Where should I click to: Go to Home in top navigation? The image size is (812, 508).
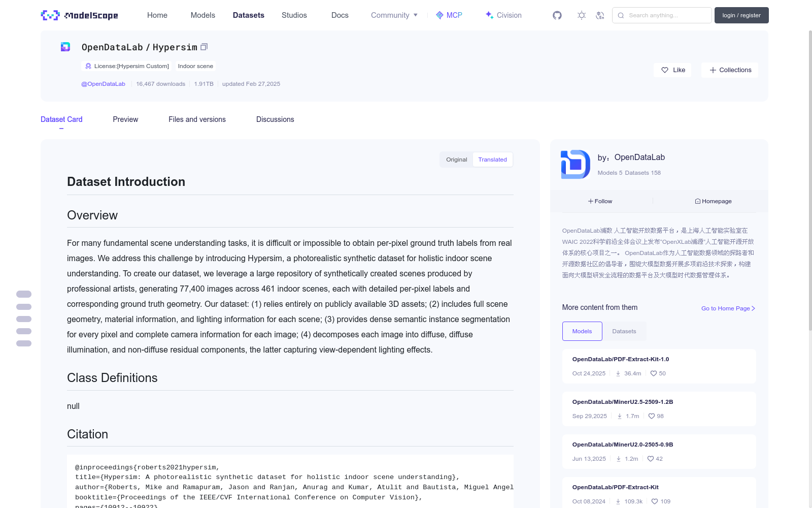157,15
